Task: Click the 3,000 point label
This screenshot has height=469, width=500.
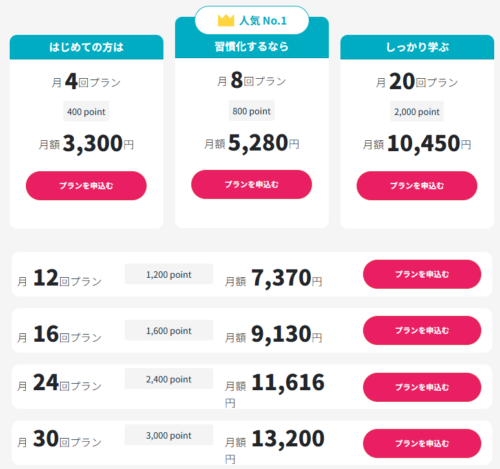Action: pos(169,435)
